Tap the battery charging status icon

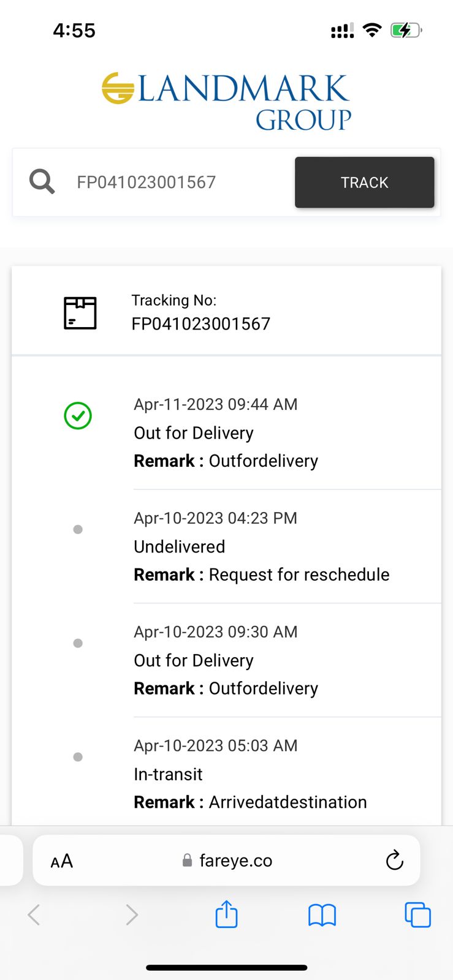click(406, 30)
